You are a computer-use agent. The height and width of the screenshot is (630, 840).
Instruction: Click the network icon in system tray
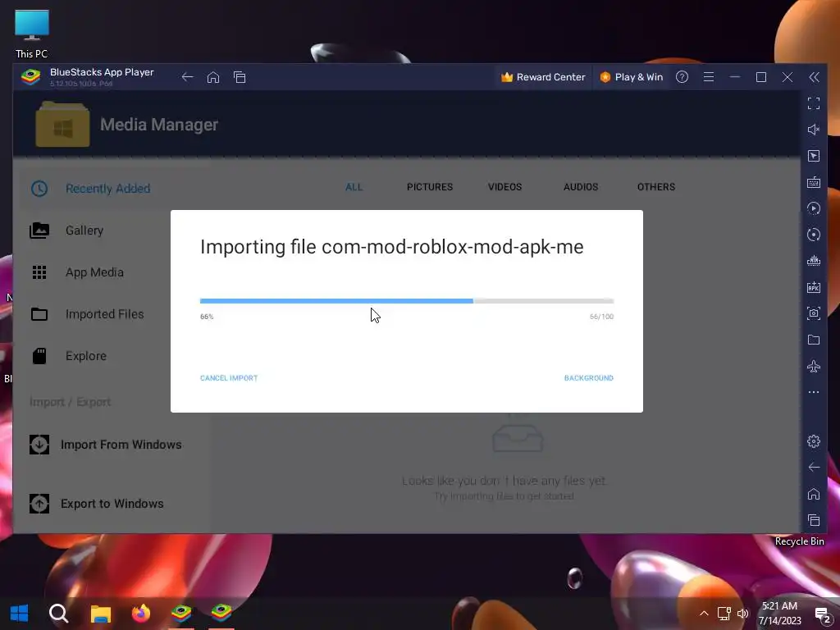724,614
